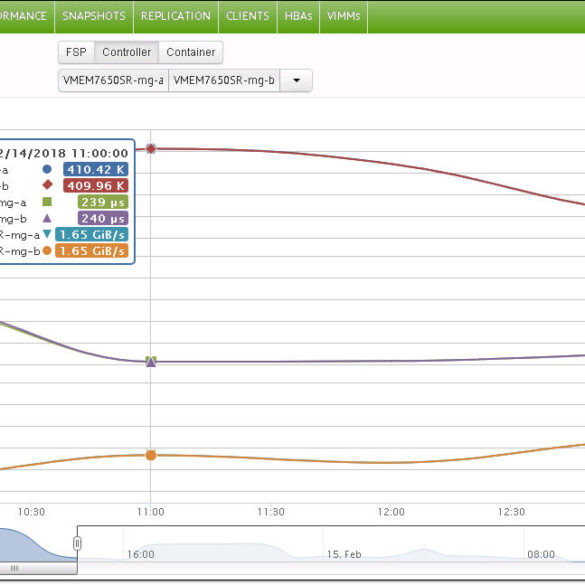The image size is (585, 585).
Task: Expand the controller selection dropdown arrow
Action: [x=296, y=81]
